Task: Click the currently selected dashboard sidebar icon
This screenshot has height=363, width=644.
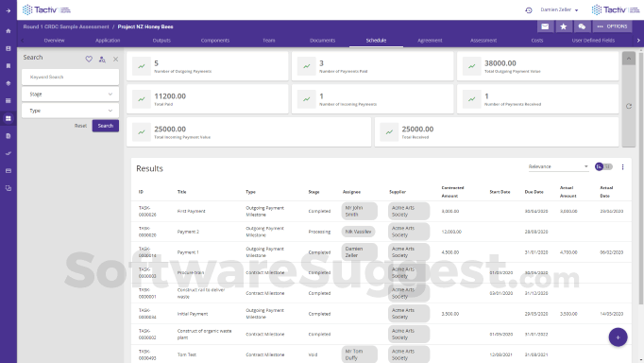Action: (x=8, y=118)
